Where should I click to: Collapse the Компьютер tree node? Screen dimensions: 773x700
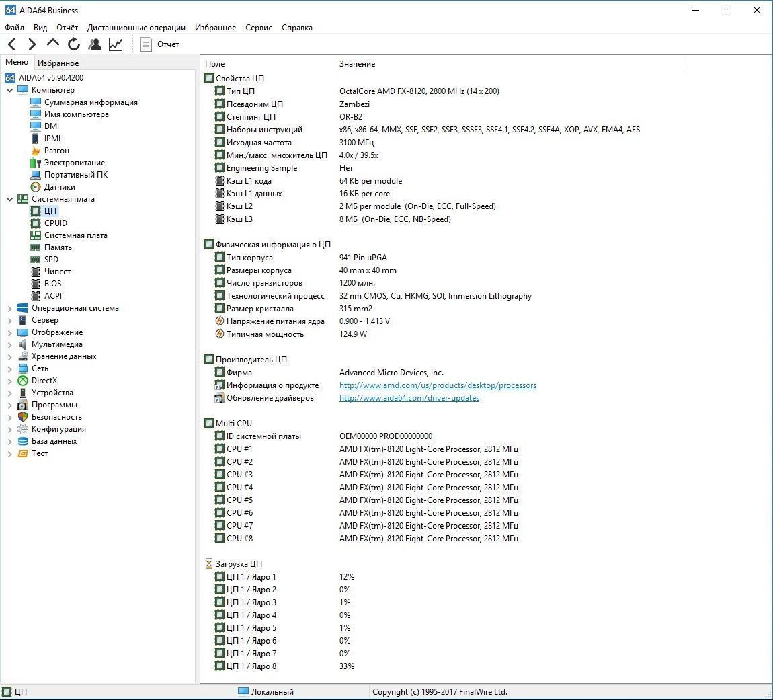pyautogui.click(x=10, y=90)
